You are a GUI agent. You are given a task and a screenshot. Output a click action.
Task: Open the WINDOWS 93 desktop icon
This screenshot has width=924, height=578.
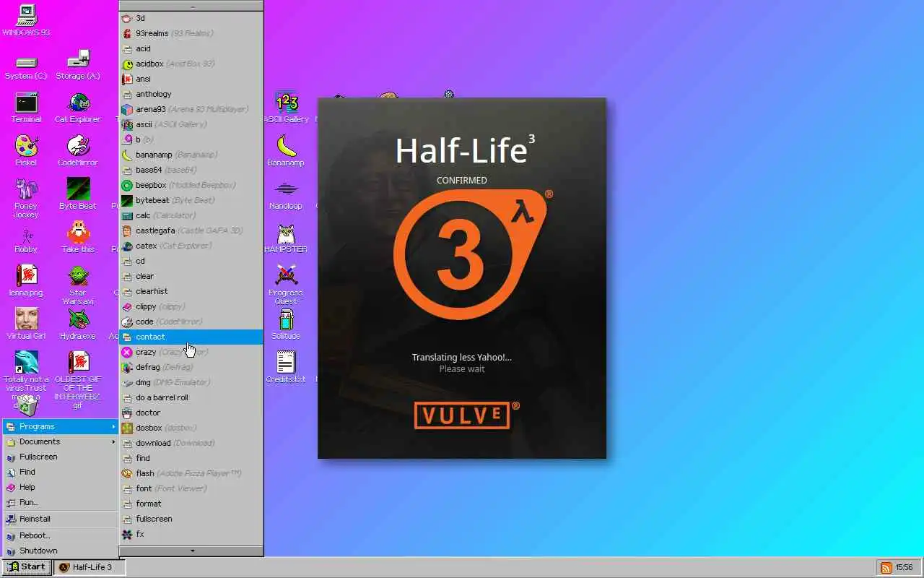click(26, 20)
